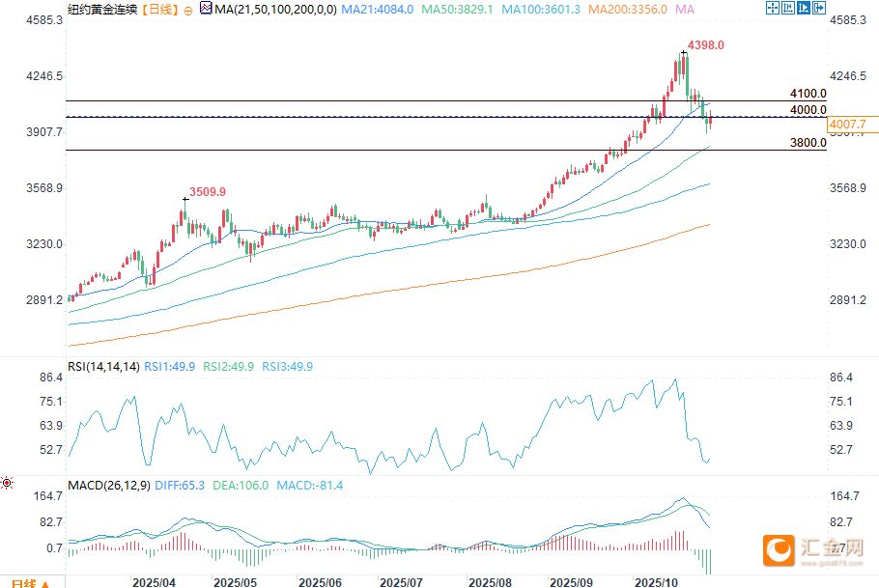Click the RSI(14,14,14) indicator label

[103, 367]
